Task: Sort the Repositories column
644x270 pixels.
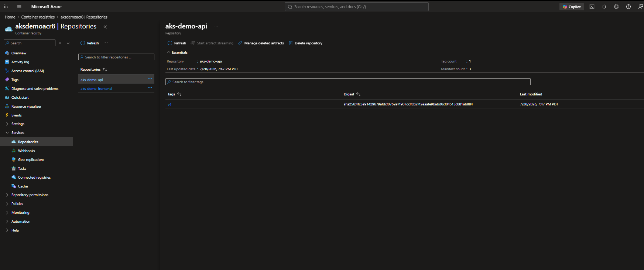Action: pyautogui.click(x=94, y=70)
